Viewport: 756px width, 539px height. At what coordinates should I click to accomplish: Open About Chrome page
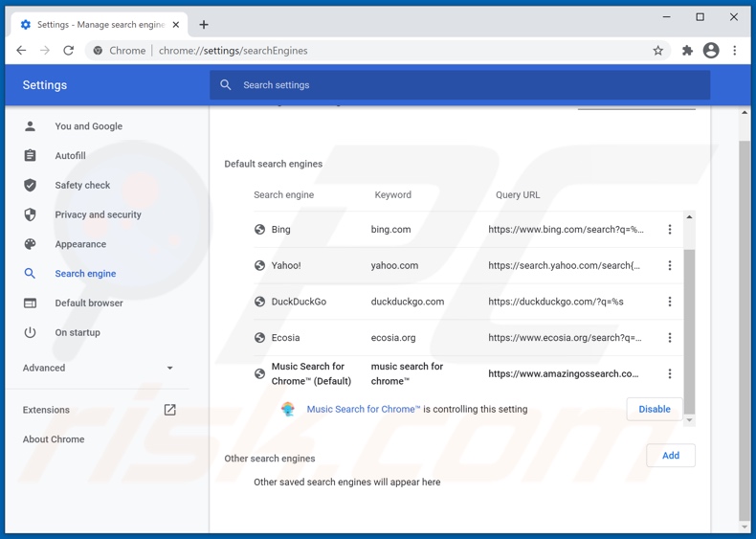tap(54, 439)
